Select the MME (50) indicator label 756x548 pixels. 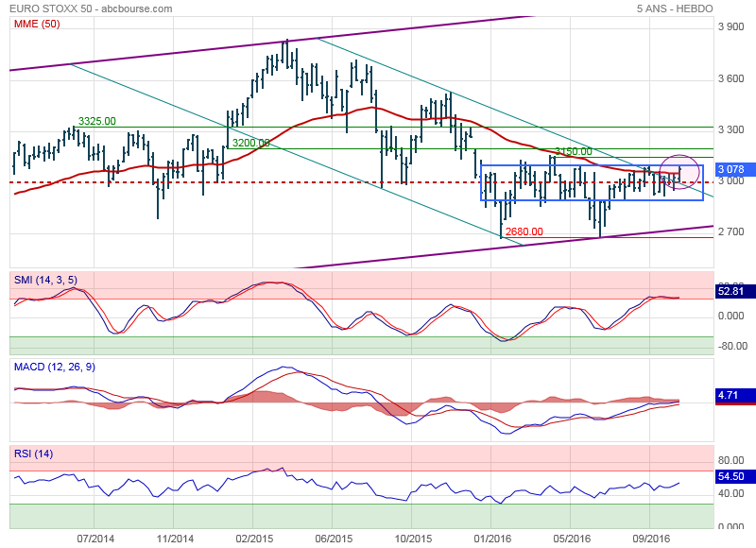(x=37, y=24)
